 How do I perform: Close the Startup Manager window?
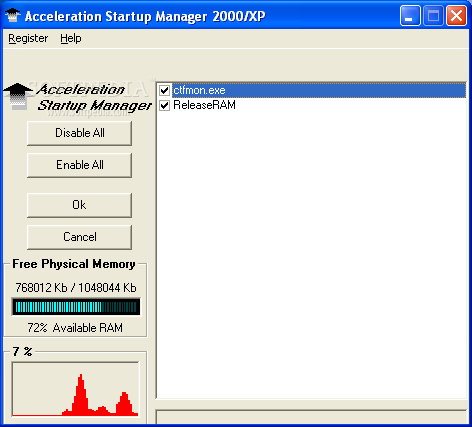click(x=456, y=15)
